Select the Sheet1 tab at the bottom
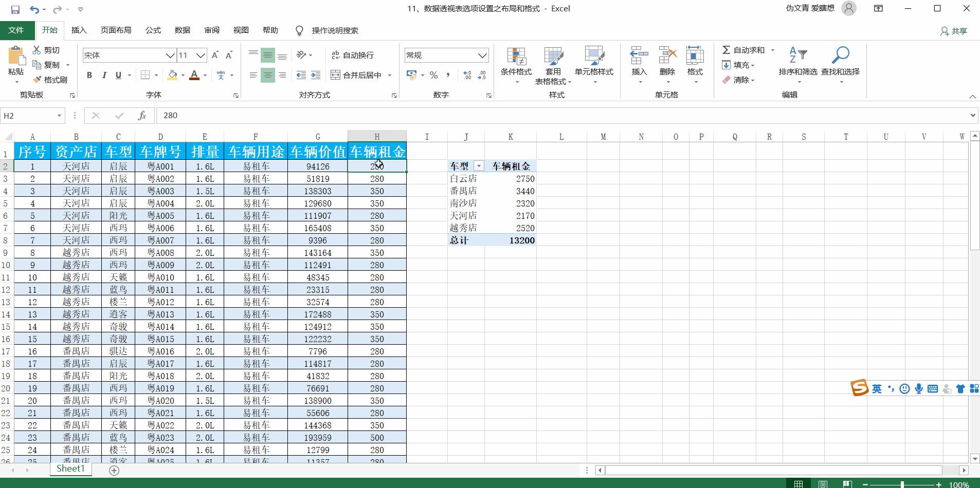Screen dimensions: 980x488 [70, 468]
